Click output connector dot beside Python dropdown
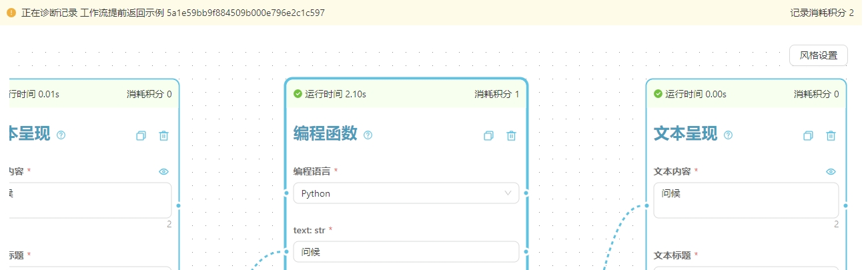 coord(526,193)
